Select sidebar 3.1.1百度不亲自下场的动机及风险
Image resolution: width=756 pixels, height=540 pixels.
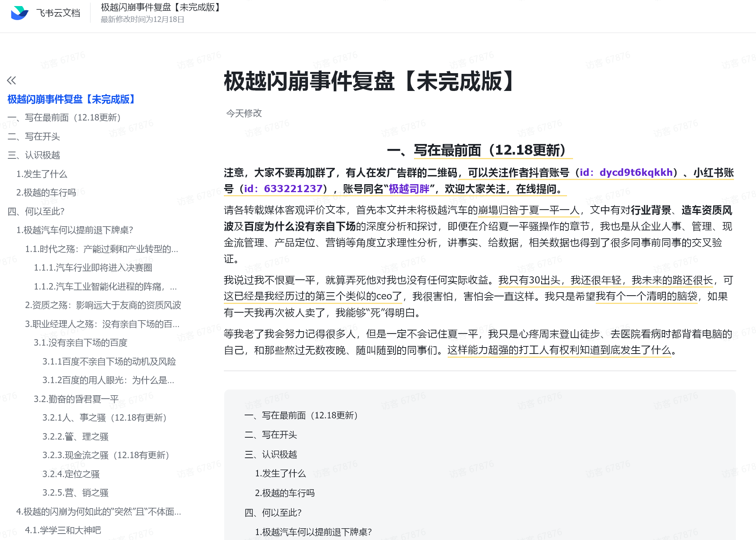coord(109,362)
